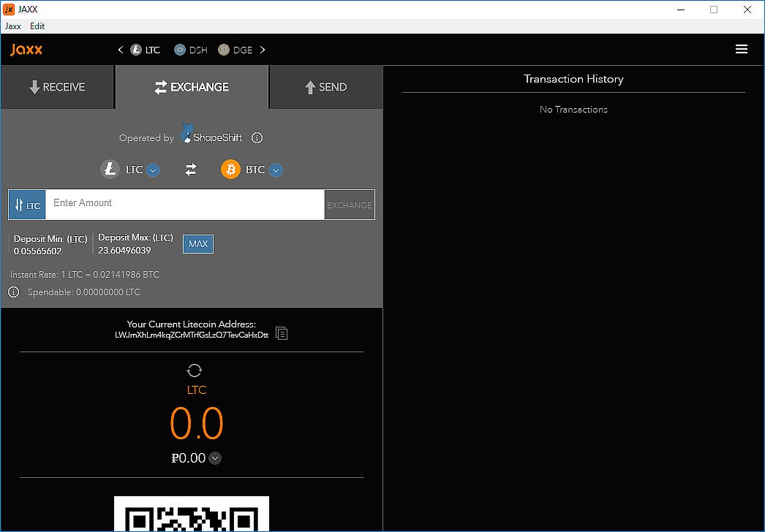Image resolution: width=765 pixels, height=532 pixels.
Task: Switch to the SEND tab
Action: [326, 87]
